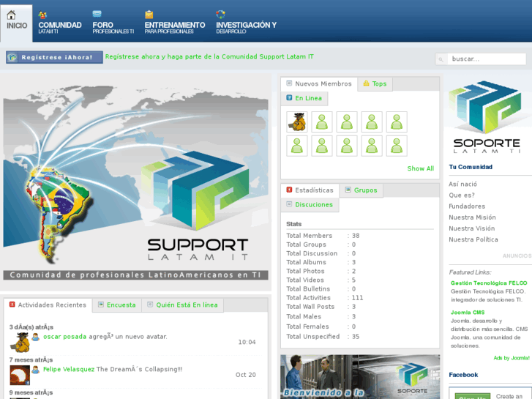Click the green Regístrese ahora community link

[x=209, y=56]
